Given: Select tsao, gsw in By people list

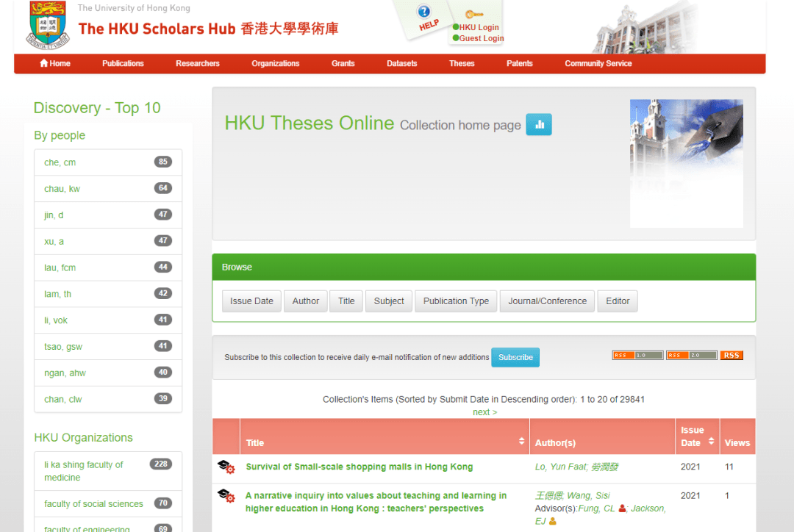Looking at the screenshot, I should [x=108, y=347].
